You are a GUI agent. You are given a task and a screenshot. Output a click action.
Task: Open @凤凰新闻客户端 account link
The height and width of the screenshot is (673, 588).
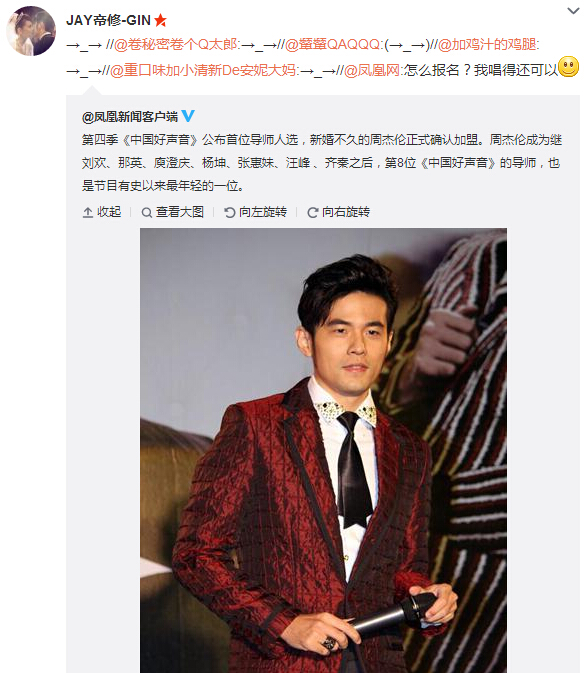click(x=130, y=116)
